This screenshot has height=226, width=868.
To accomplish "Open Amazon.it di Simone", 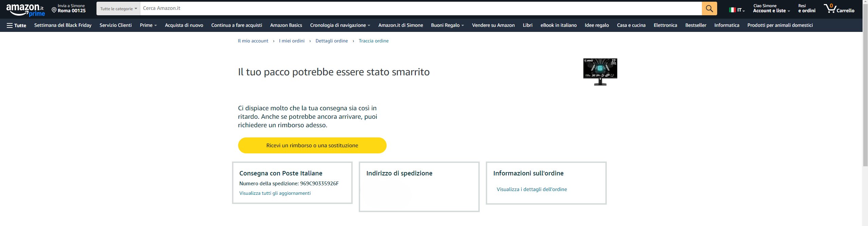I will click(x=401, y=25).
